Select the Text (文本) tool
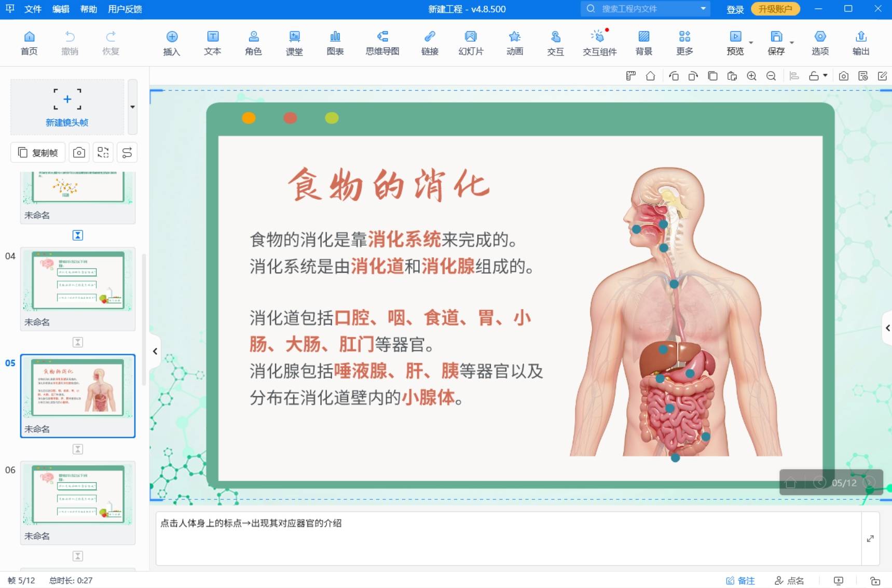This screenshot has width=892, height=588. (x=212, y=43)
